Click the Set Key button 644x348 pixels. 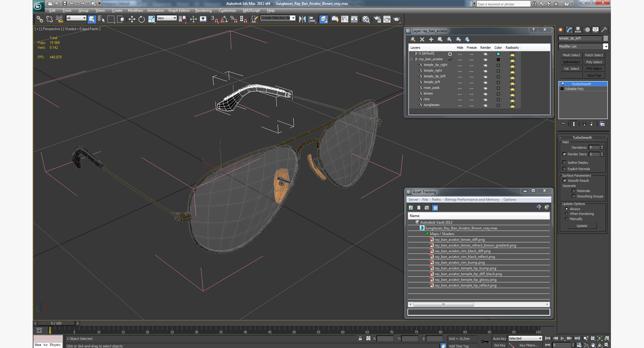pyautogui.click(x=499, y=345)
